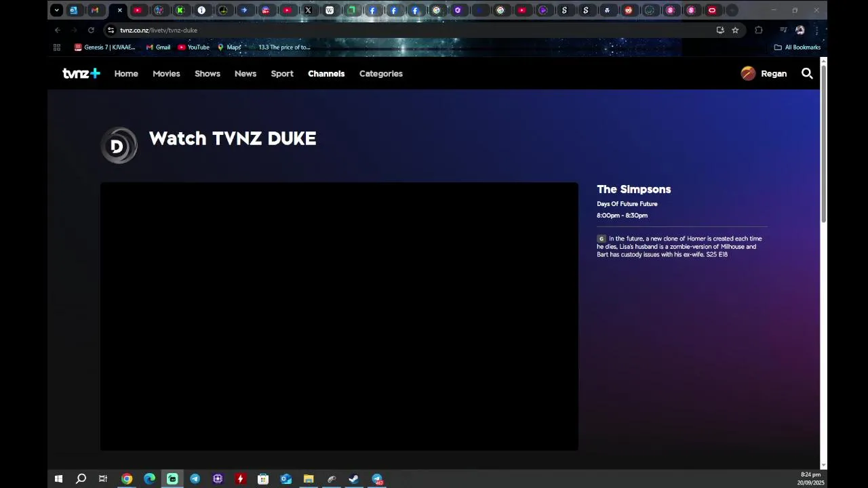
Task: Click the TVNZ+ logo
Action: pyautogui.click(x=81, y=73)
